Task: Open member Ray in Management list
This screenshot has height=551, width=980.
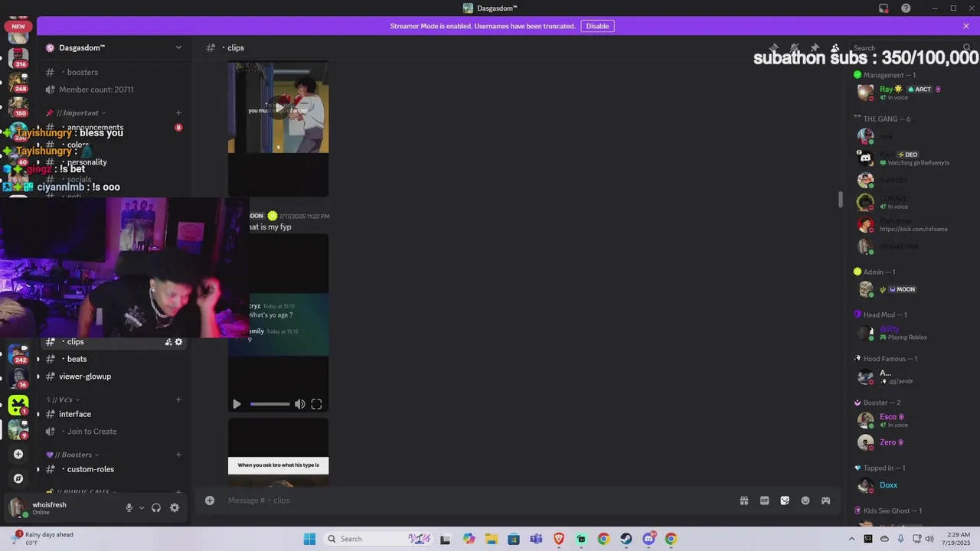Action: click(x=911, y=93)
